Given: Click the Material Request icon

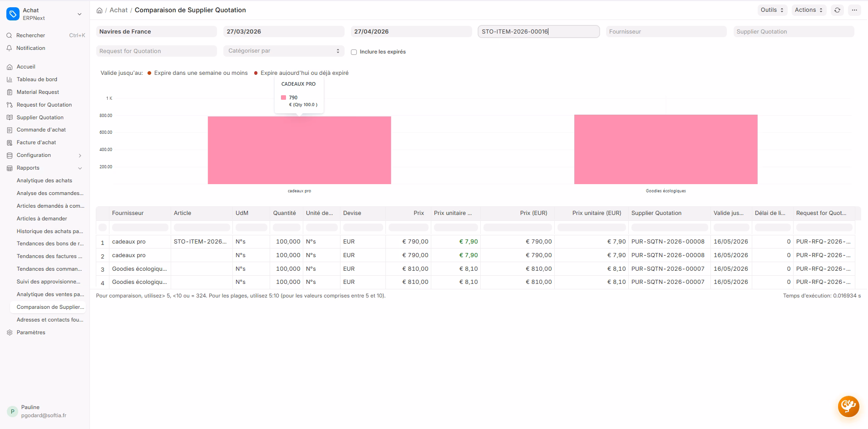Looking at the screenshot, I should coord(10,92).
